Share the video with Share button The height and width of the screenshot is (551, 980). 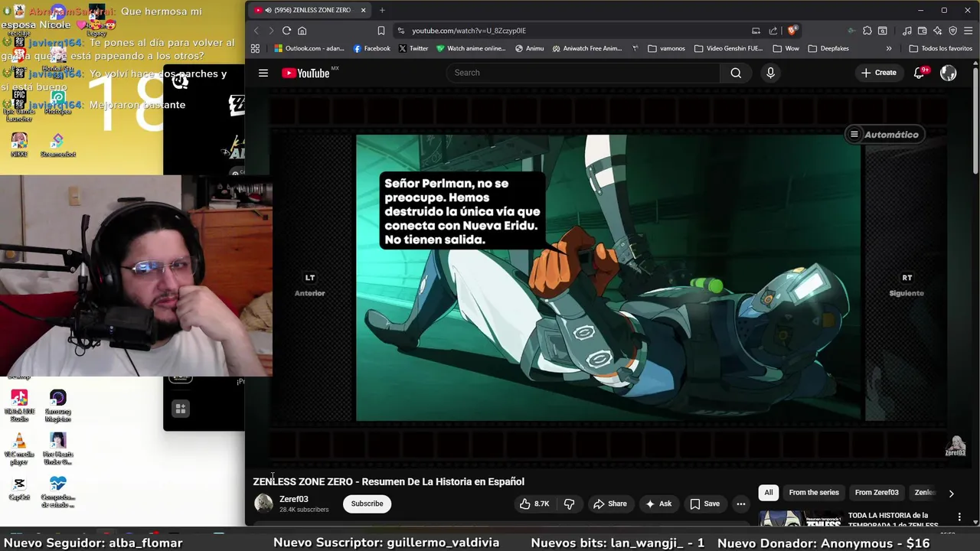609,504
